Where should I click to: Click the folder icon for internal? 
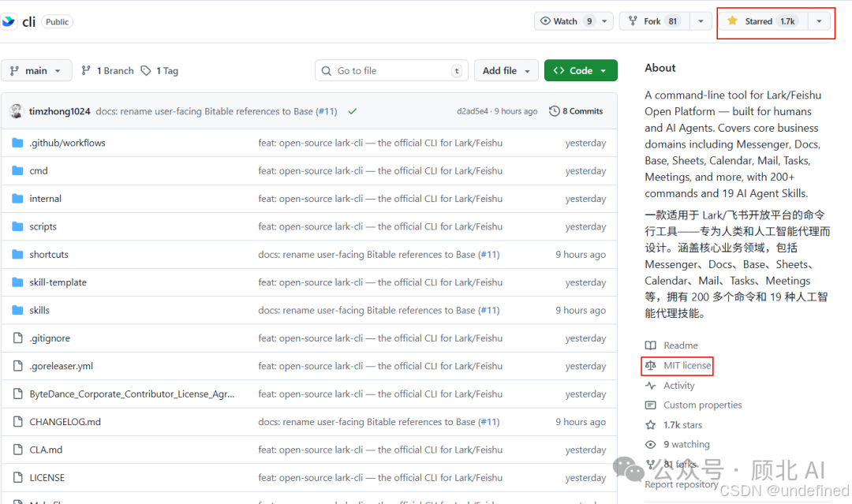pos(17,199)
